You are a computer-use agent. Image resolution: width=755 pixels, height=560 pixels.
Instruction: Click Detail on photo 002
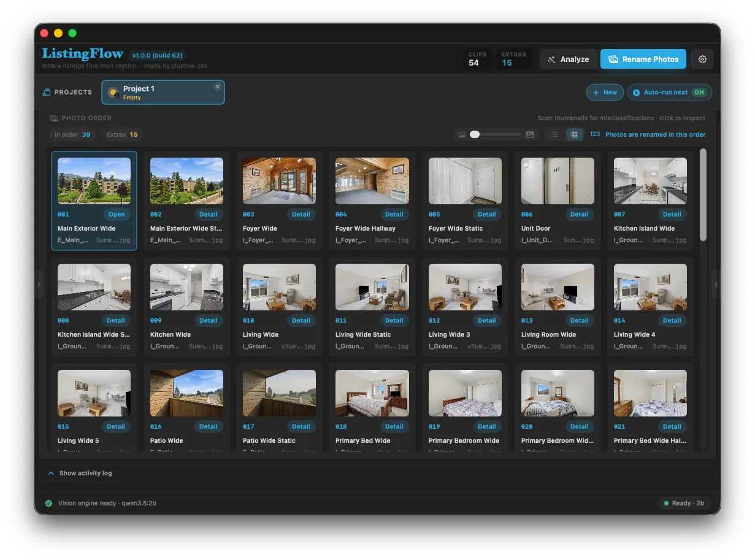(x=209, y=215)
